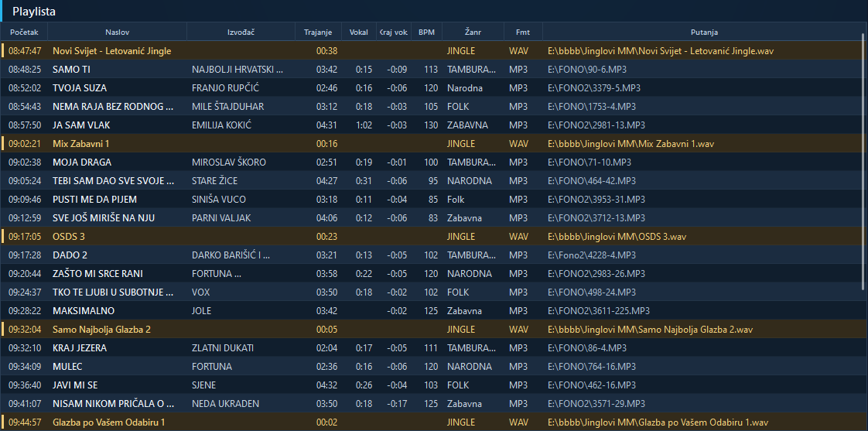Select the TEBI SAM DAO SVE SVOJE title
The width and height of the screenshot is (868, 431).
click(114, 180)
